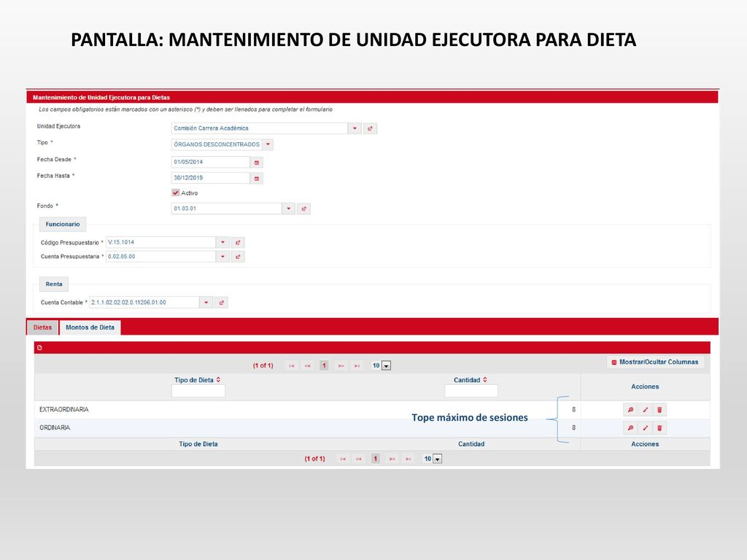
Task: Click the Cuenta Contable value field
Action: pos(144,303)
